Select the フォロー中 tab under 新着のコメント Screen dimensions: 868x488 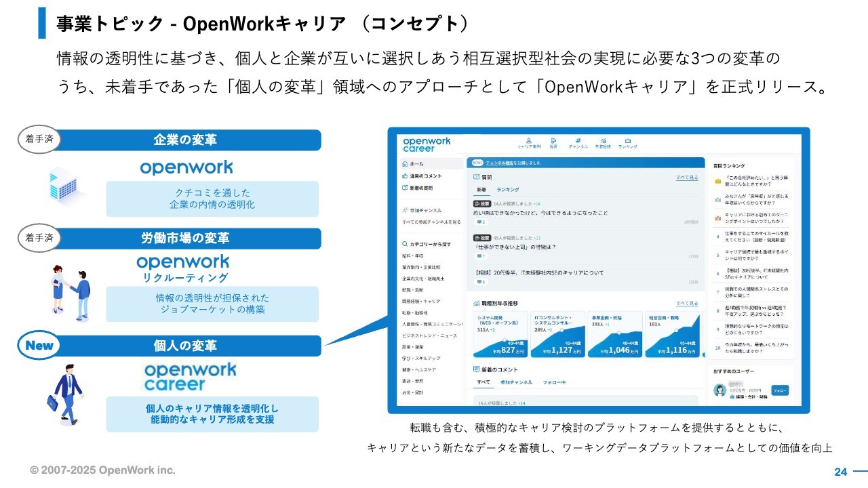553,382
